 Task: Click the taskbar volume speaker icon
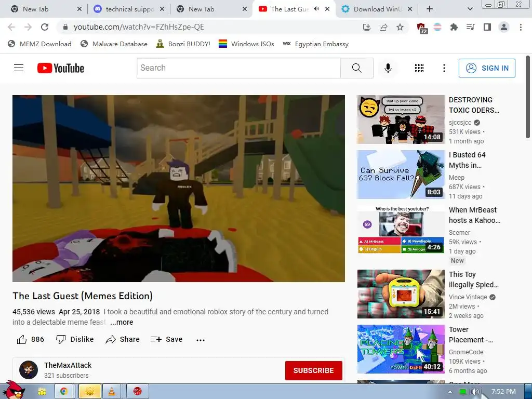pyautogui.click(x=474, y=392)
